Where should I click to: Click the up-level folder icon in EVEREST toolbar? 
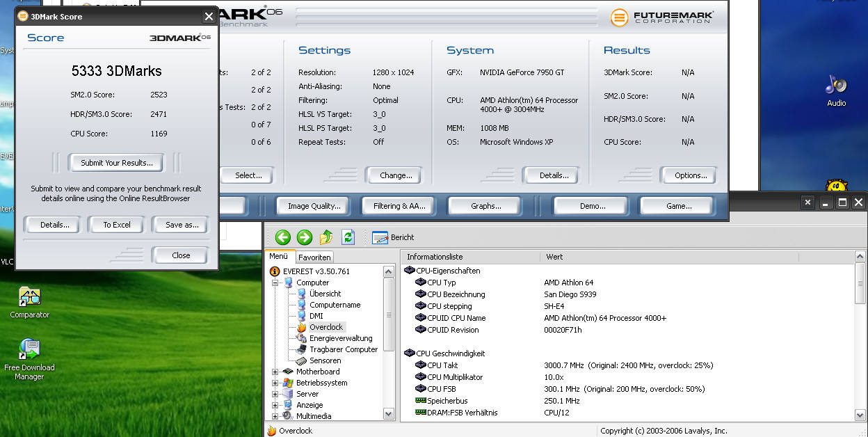[x=326, y=237]
